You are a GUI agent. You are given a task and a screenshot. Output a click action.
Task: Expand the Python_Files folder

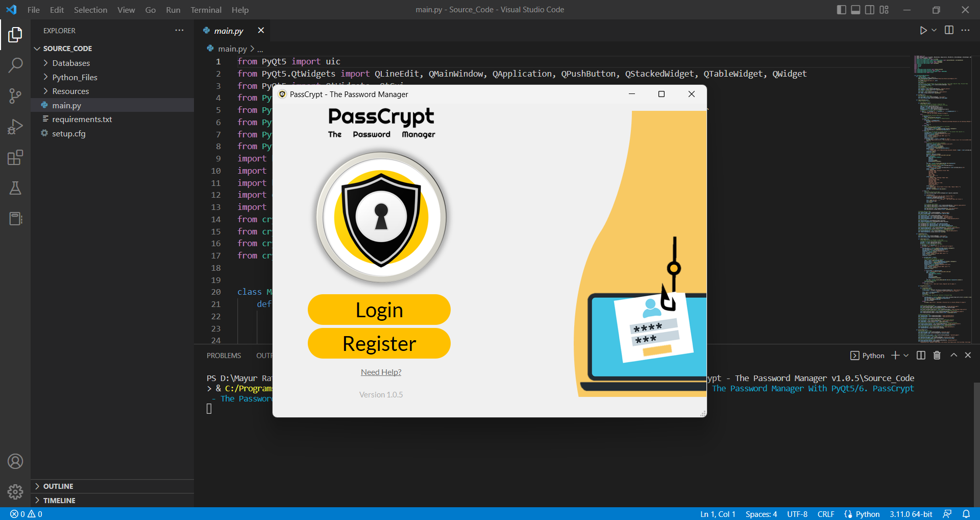(75, 77)
